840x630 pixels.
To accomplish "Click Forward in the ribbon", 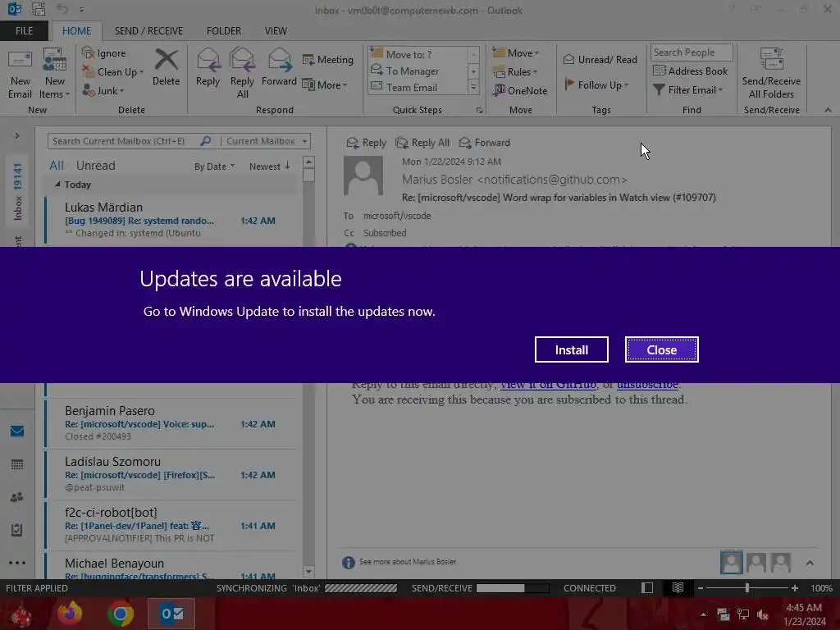I will tap(279, 67).
